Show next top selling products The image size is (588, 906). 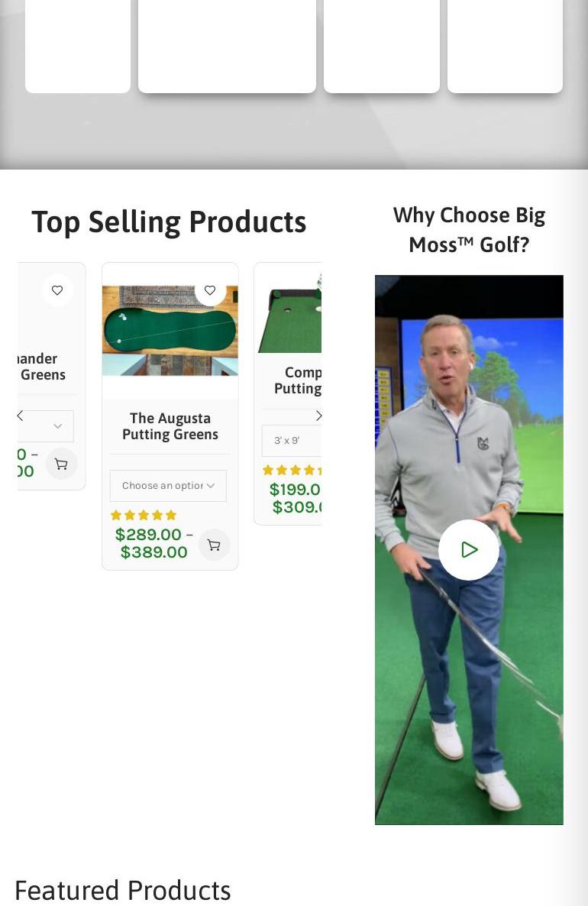tap(318, 416)
